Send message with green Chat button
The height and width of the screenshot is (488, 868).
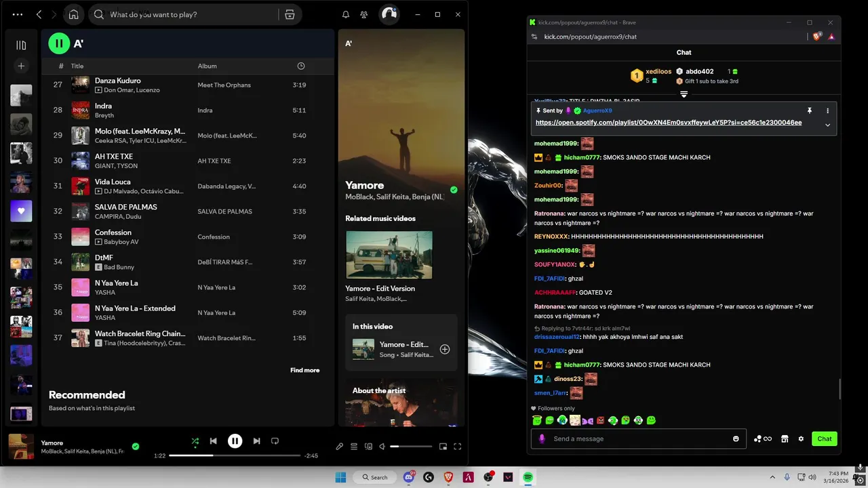tap(825, 439)
